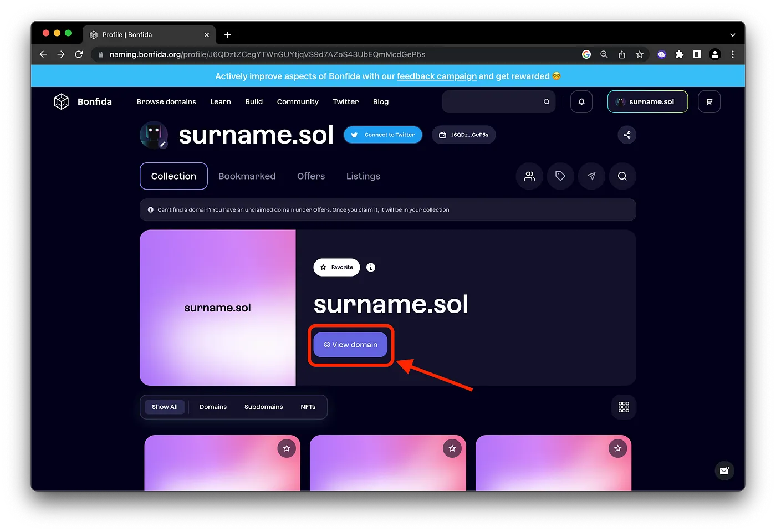The image size is (776, 532).
Task: Click Connect to Twitter button
Action: (x=383, y=135)
